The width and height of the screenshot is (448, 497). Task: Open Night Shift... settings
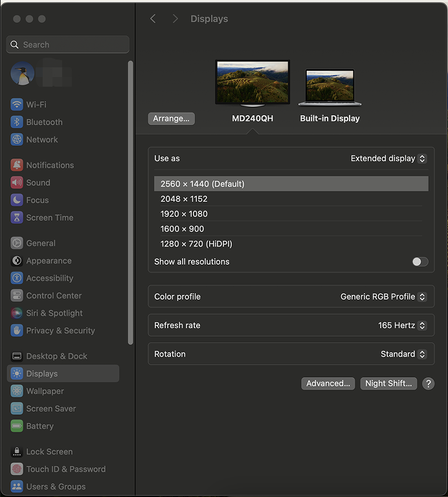(388, 383)
